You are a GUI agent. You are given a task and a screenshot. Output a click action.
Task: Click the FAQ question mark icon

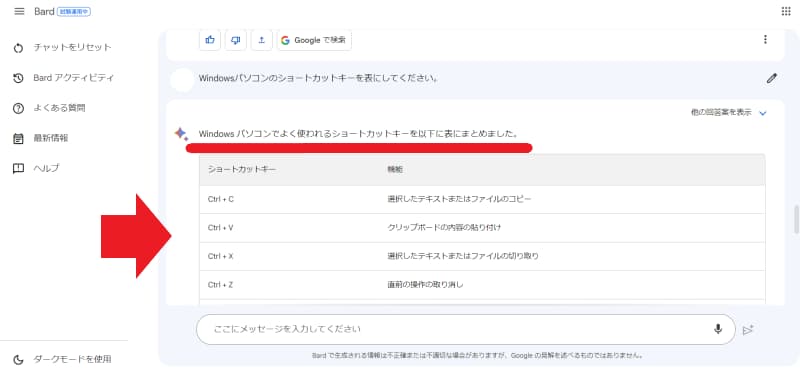tap(18, 108)
